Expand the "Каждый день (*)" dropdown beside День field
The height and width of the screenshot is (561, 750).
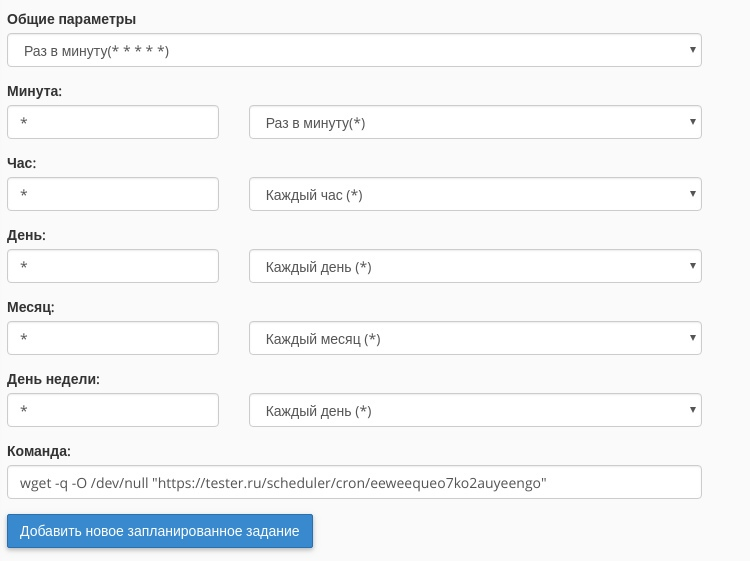click(x=475, y=266)
